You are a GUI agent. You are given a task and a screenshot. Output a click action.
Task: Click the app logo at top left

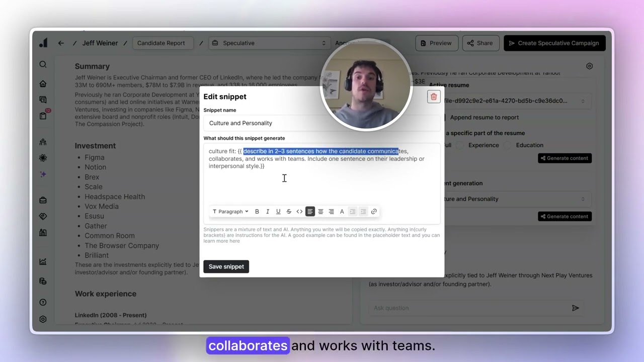coord(43,43)
